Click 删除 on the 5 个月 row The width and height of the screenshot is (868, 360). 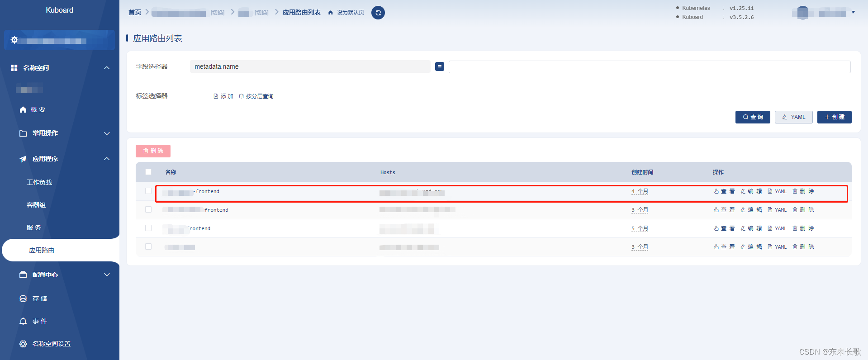(x=803, y=228)
